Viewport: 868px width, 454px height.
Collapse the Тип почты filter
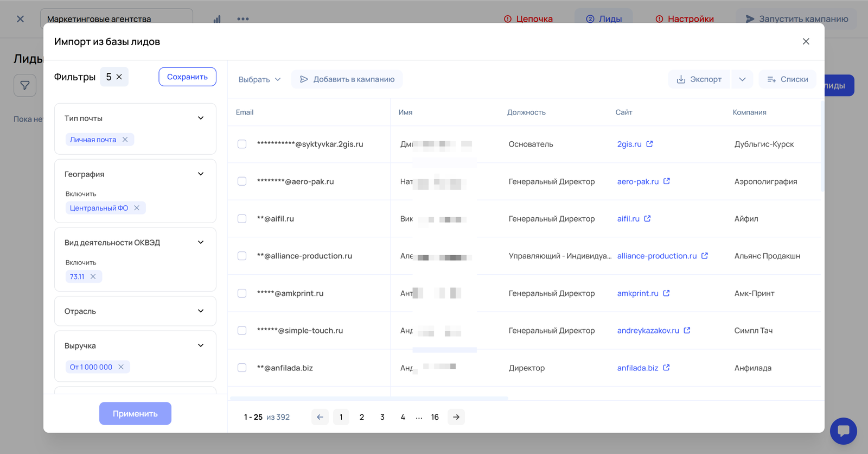[x=201, y=118]
